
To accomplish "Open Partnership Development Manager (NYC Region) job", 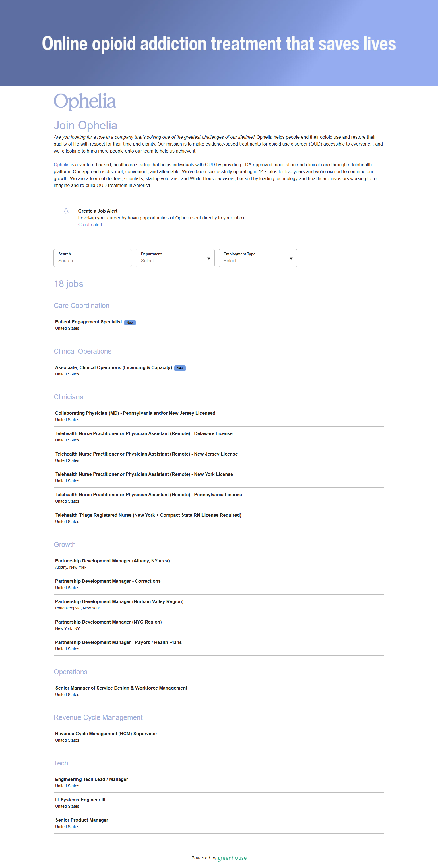I will pyautogui.click(x=219, y=625).
